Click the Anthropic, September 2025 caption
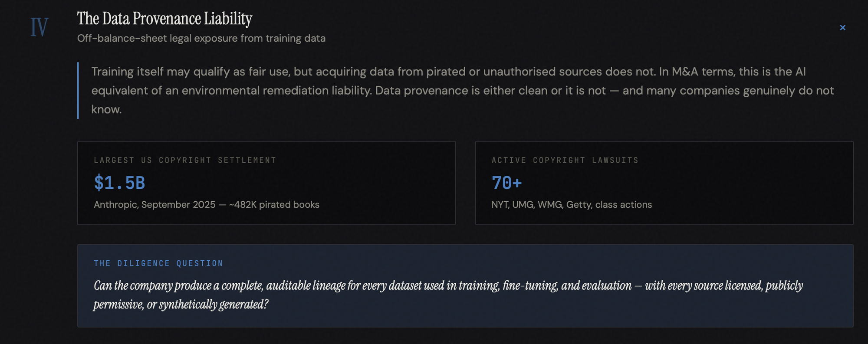This screenshot has height=344, width=868. pyautogui.click(x=155, y=205)
